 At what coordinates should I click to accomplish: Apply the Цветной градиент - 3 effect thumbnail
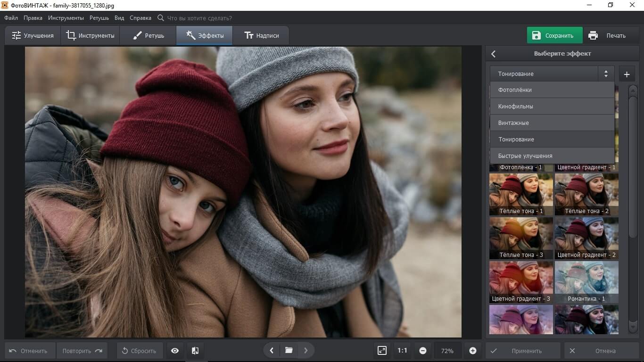(x=521, y=282)
